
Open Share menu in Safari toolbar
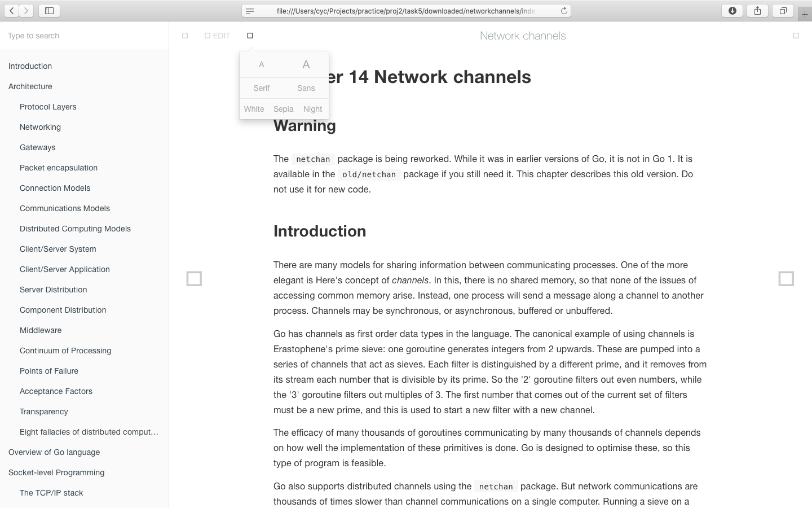point(757,11)
